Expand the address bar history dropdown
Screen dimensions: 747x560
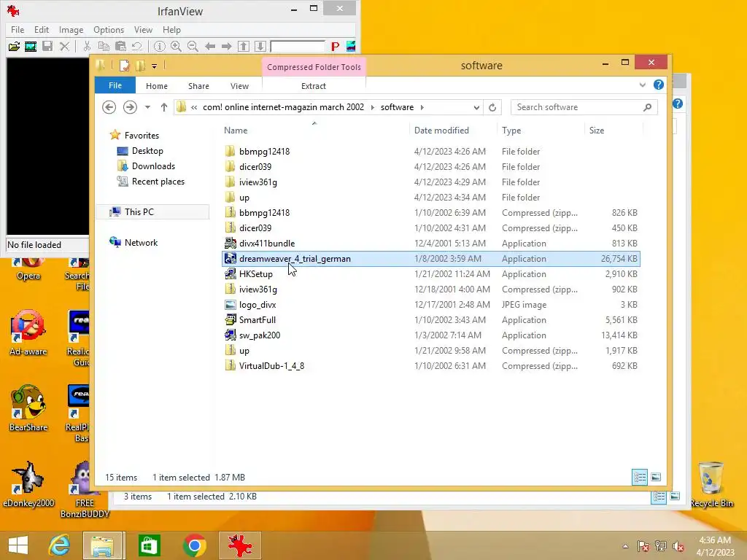(x=476, y=108)
